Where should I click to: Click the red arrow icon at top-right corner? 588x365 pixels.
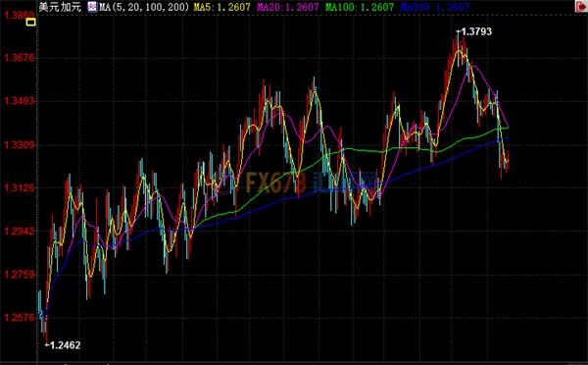[581, 7]
